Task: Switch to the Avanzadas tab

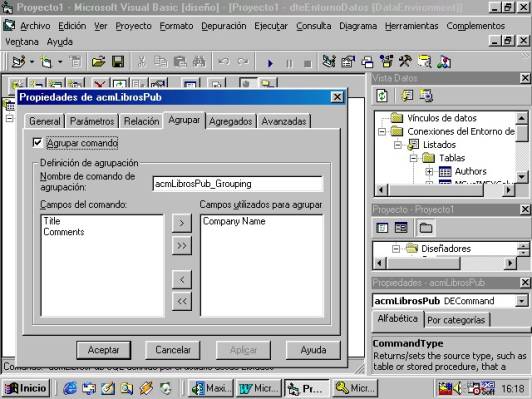Action: [x=284, y=121]
